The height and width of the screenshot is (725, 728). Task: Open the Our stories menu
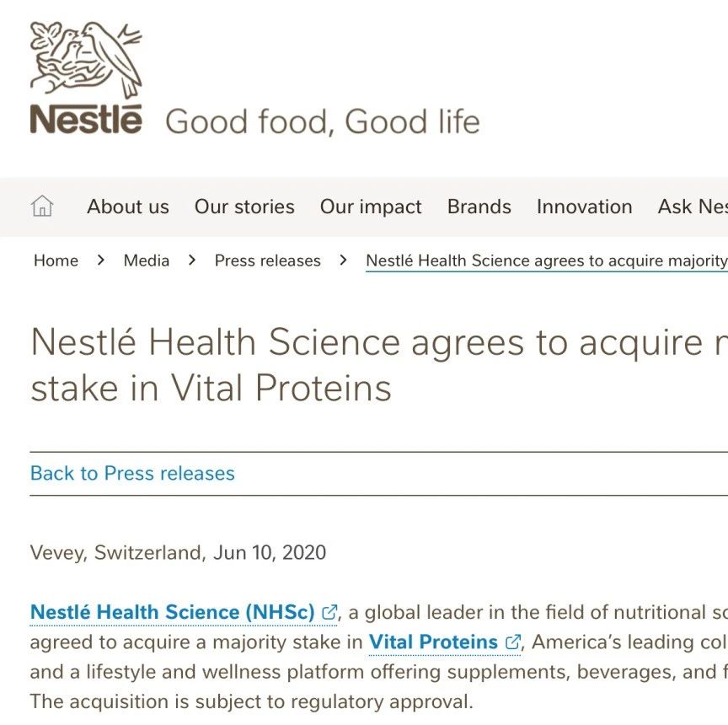[x=244, y=207]
